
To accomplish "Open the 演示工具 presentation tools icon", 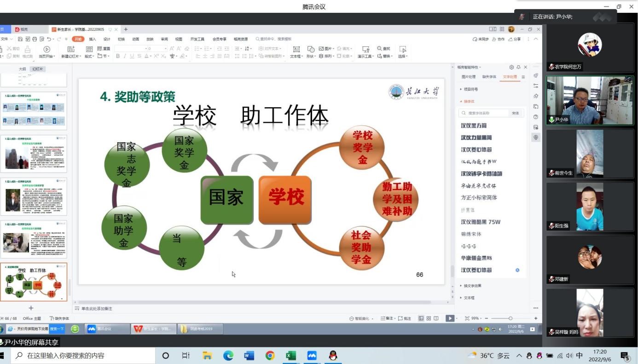I will (x=365, y=49).
